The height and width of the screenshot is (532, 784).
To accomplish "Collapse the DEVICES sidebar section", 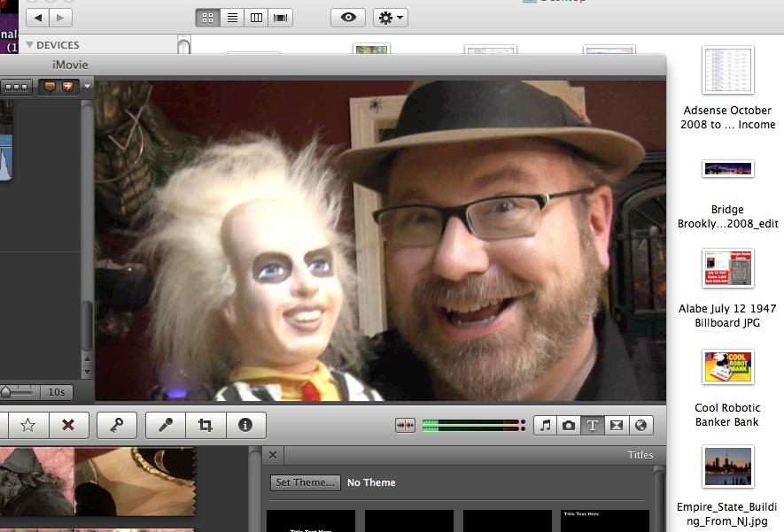I will (x=29, y=45).
